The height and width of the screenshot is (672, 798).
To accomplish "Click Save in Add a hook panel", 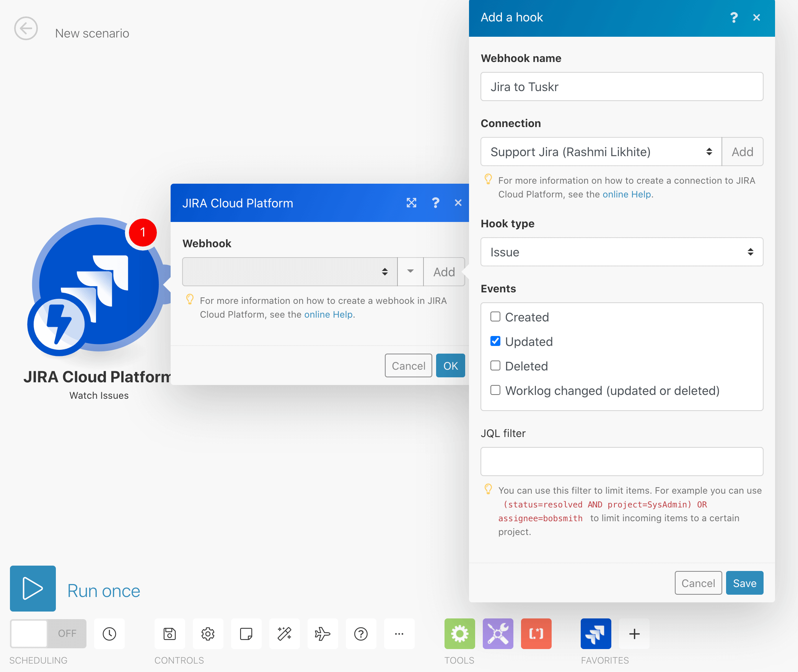I will (x=744, y=583).
